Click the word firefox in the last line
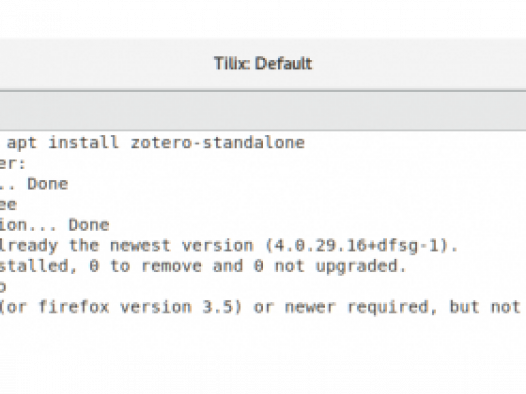The width and height of the screenshot is (526, 394). click(x=74, y=307)
